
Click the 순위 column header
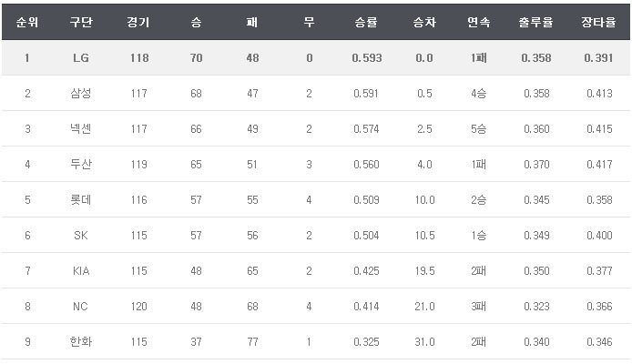tap(27, 22)
